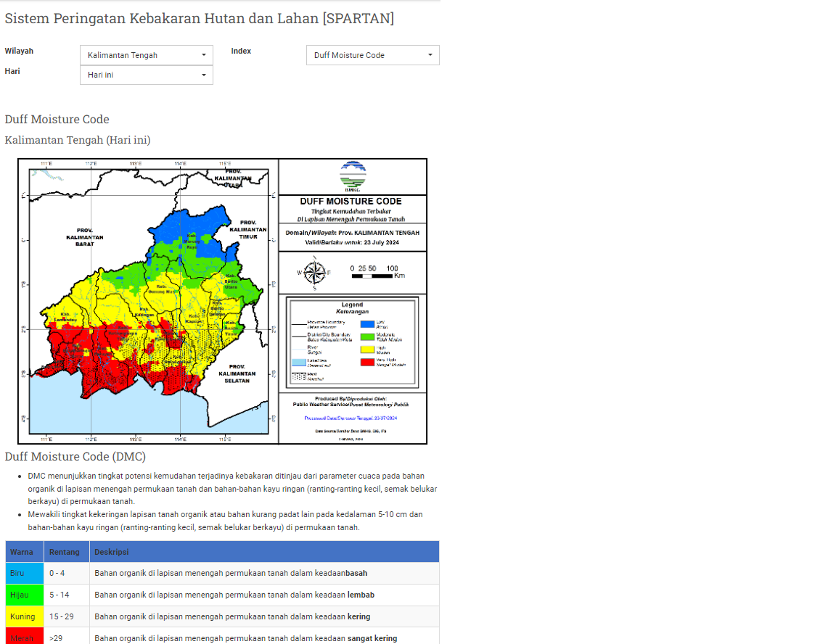Image resolution: width=836 pixels, height=644 pixels.
Task: Click the Duff Moisture Code map image
Action: [222, 301]
